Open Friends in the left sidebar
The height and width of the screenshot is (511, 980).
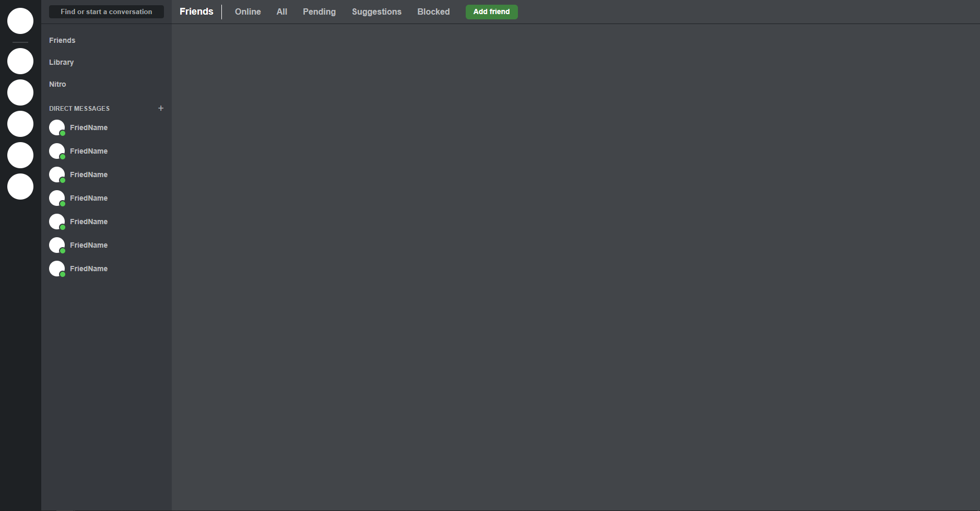[x=62, y=40]
